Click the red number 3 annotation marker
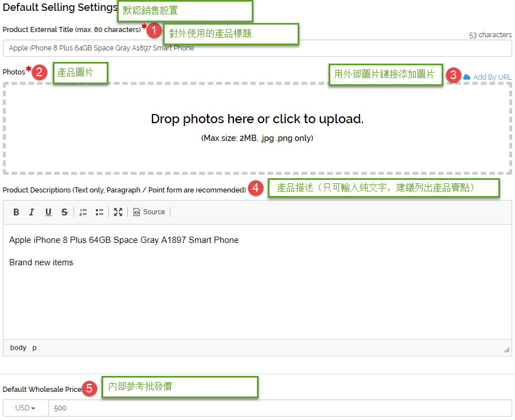This screenshot has height=420, width=515. pos(453,75)
